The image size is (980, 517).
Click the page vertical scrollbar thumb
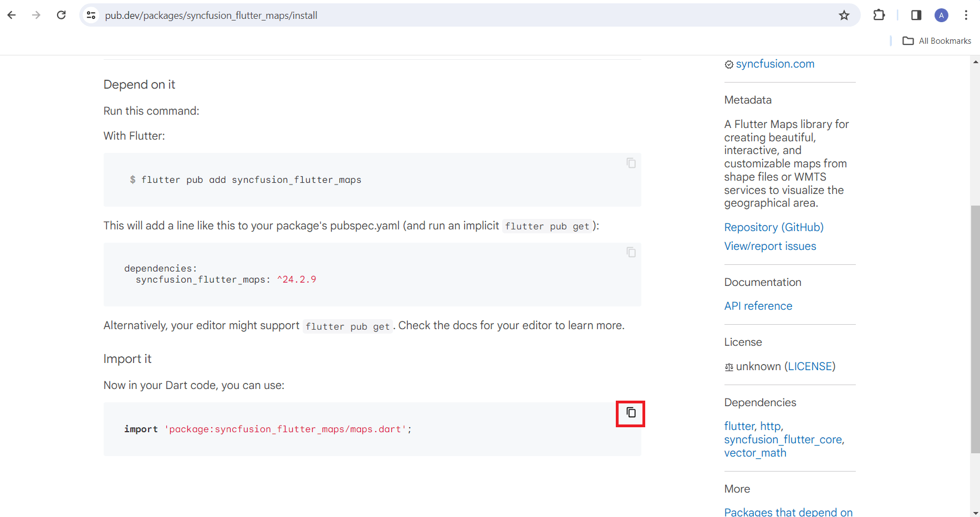click(975, 330)
